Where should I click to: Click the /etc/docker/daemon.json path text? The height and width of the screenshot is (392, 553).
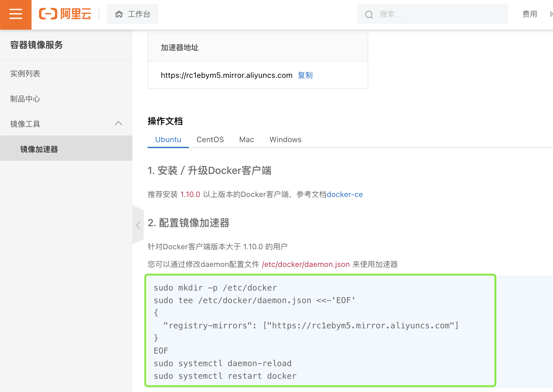click(x=306, y=264)
